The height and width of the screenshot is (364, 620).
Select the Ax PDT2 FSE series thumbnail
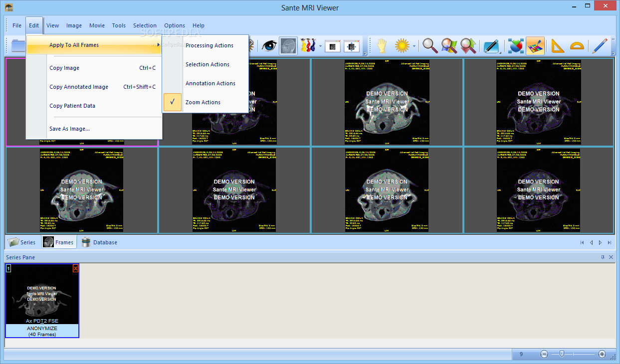pos(42,301)
